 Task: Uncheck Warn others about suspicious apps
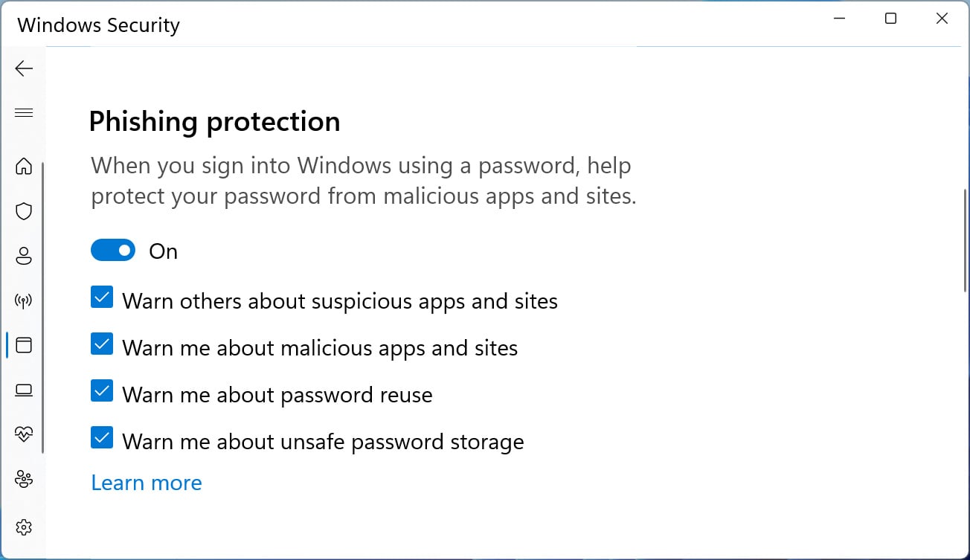[102, 298]
